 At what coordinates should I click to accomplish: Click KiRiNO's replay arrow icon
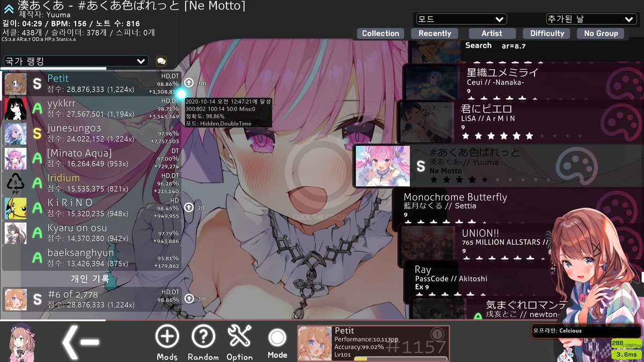click(x=188, y=207)
